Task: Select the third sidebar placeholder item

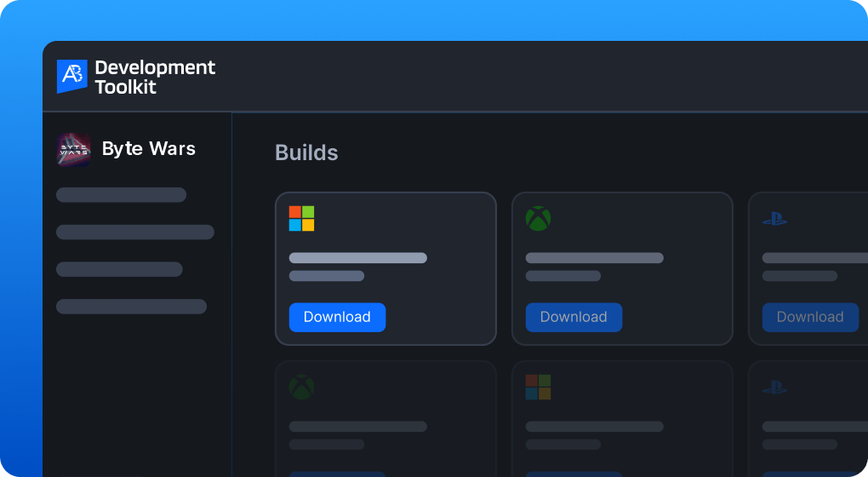Action: click(119, 268)
